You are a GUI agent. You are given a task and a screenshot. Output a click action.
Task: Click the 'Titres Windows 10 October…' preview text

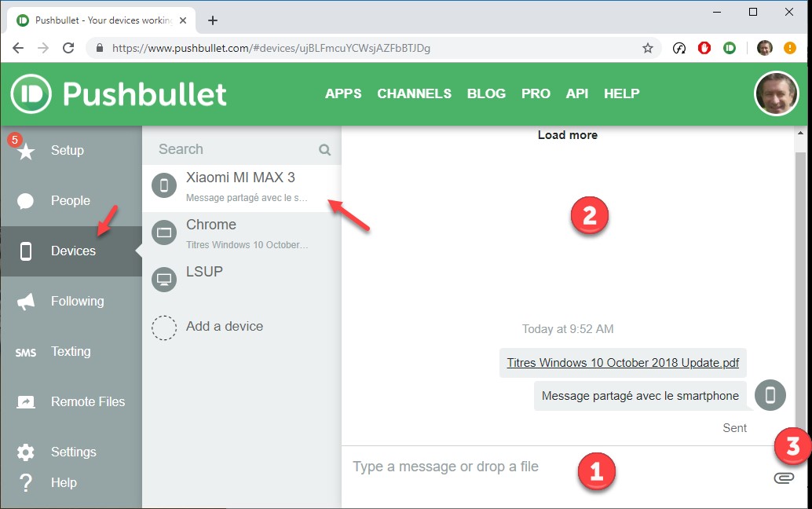[x=247, y=245]
